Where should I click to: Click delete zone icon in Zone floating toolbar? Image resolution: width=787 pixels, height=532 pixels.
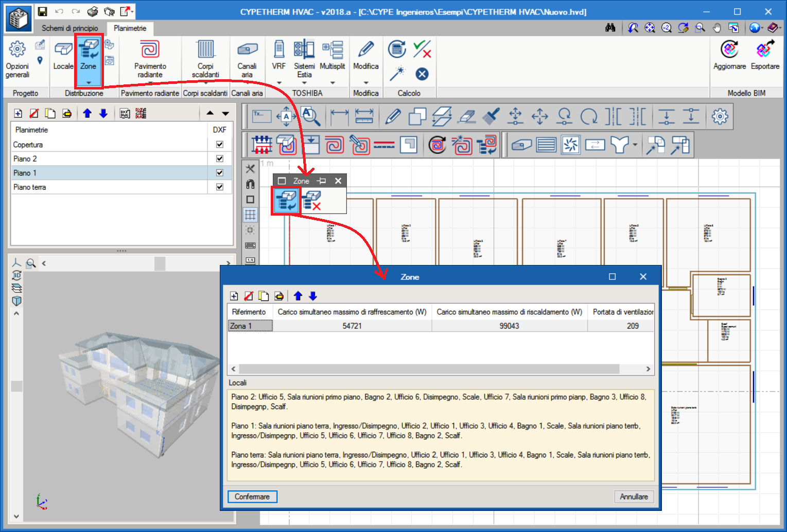311,201
